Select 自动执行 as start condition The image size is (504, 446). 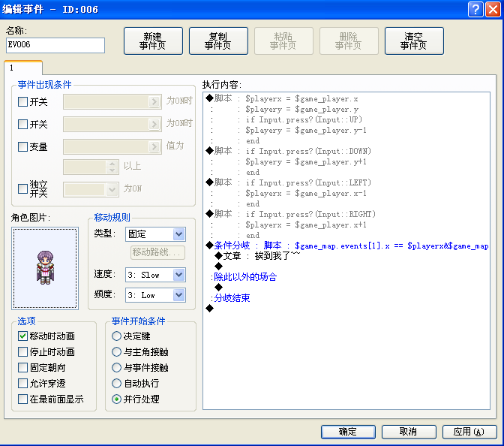[116, 383]
